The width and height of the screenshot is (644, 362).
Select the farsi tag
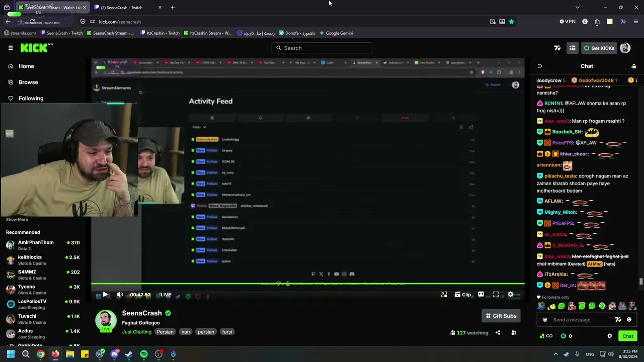coord(227,332)
